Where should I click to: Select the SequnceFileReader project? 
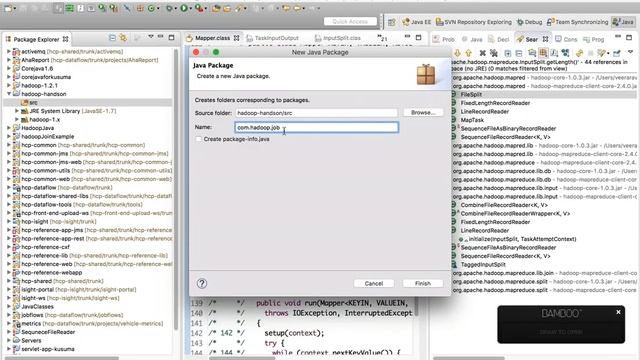tap(48, 332)
